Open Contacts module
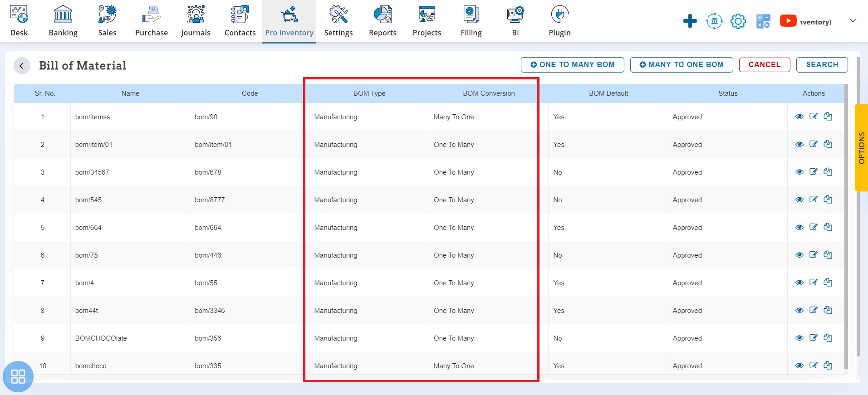This screenshot has width=868, height=395. click(x=240, y=21)
